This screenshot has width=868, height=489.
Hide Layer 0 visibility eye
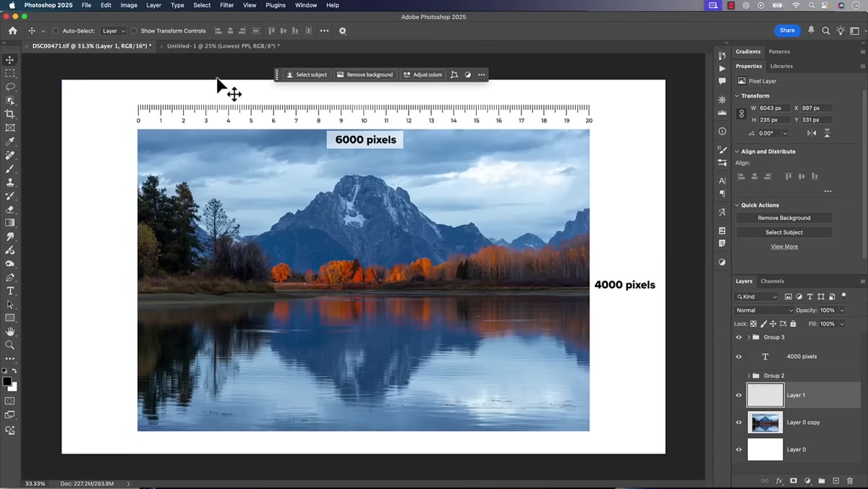[739, 449]
